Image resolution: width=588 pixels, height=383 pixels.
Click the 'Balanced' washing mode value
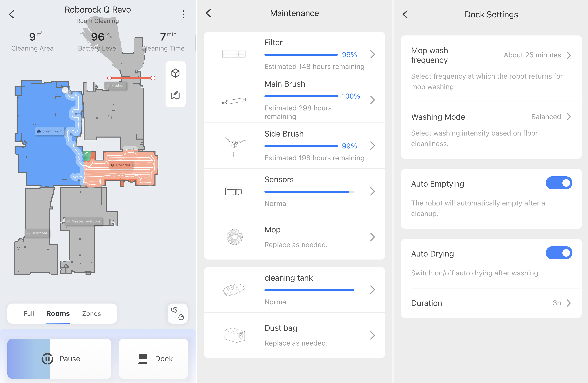tap(546, 117)
